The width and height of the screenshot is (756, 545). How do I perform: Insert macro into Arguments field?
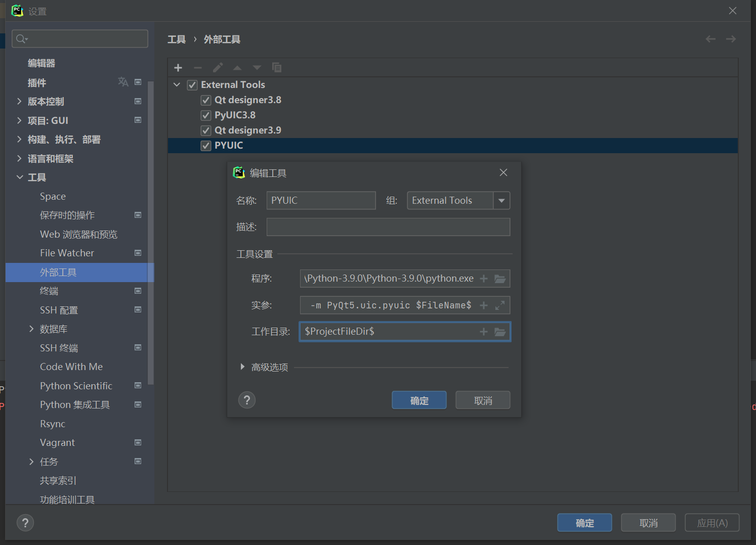[484, 305]
